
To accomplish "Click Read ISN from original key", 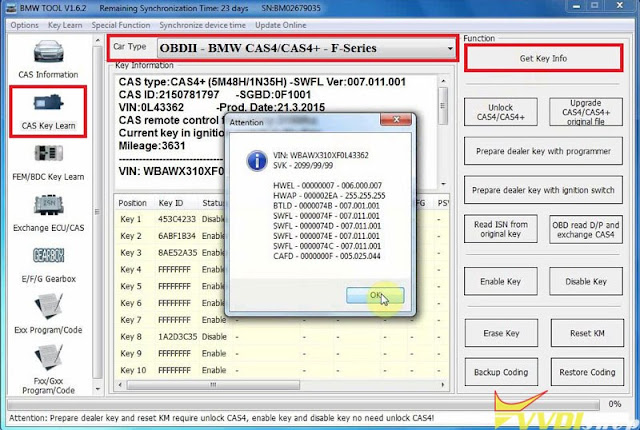I will click(500, 229).
